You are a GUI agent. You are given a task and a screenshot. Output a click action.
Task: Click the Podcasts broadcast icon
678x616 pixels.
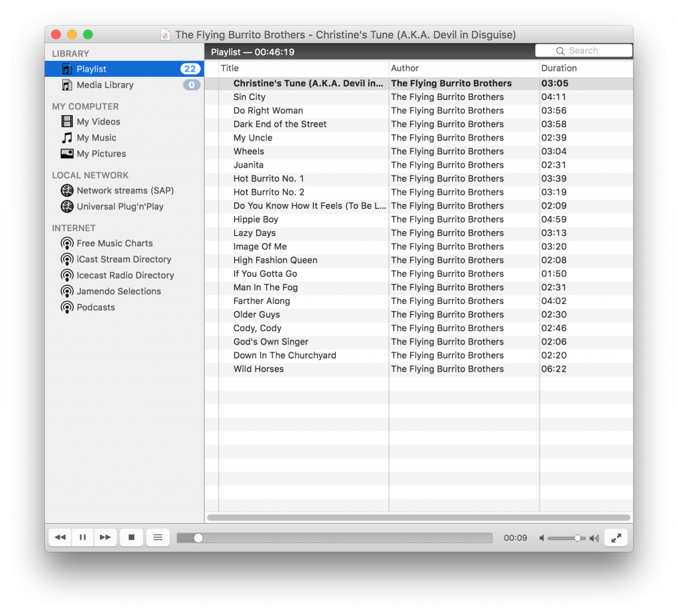(67, 307)
